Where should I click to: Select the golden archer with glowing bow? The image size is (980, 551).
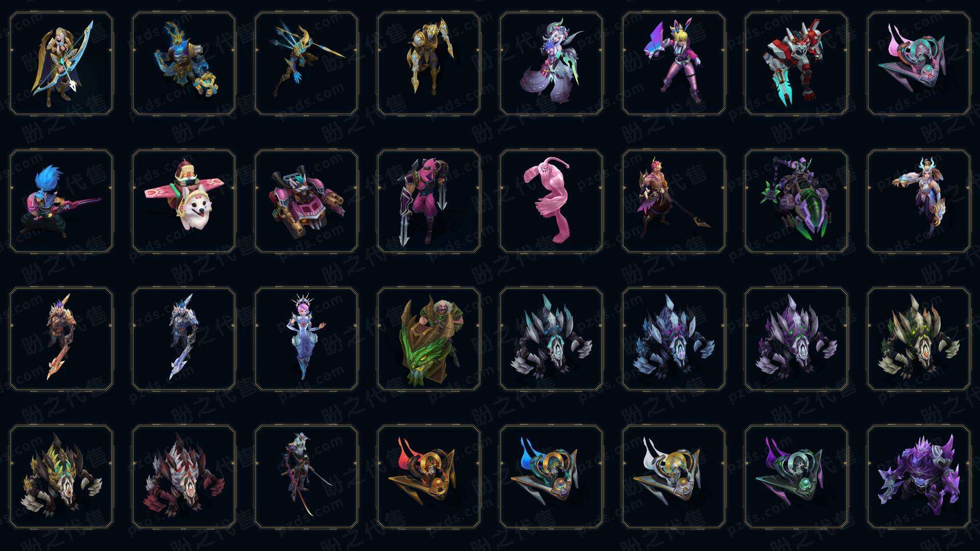coord(61,63)
